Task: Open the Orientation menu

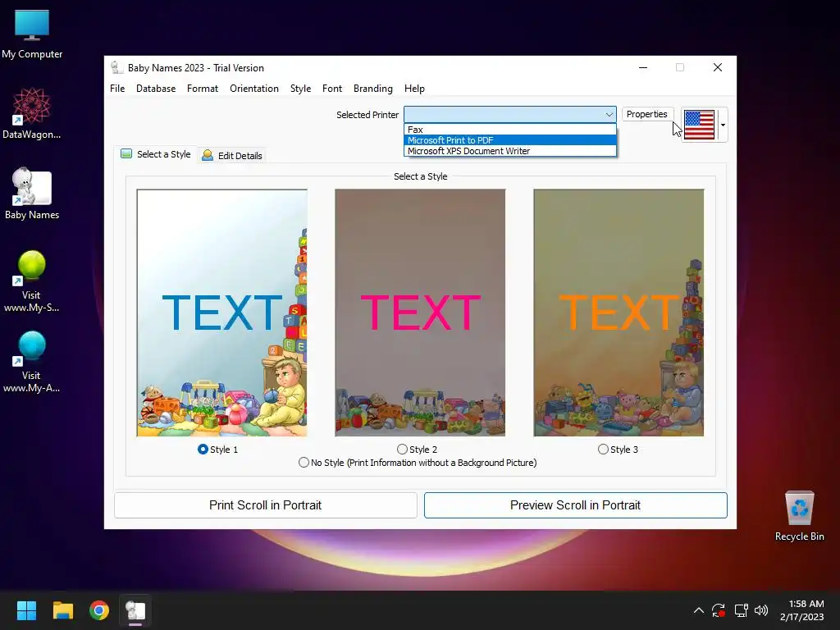Action: coord(254,89)
